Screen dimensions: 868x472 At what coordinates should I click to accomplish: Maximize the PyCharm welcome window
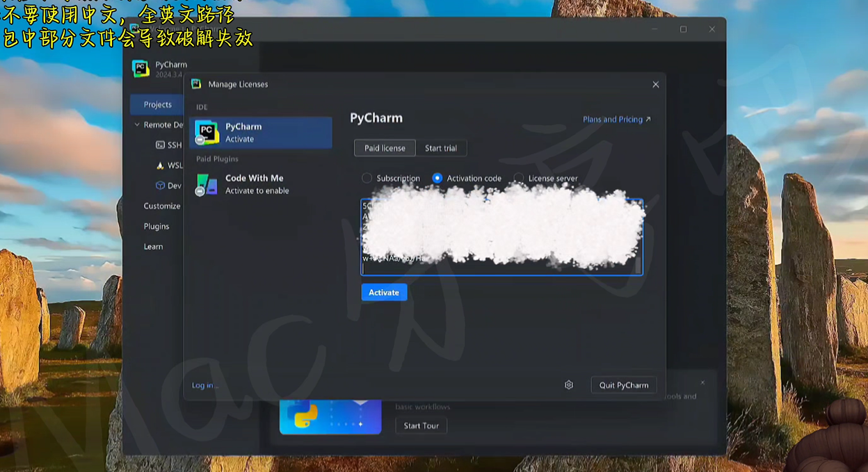tap(683, 29)
